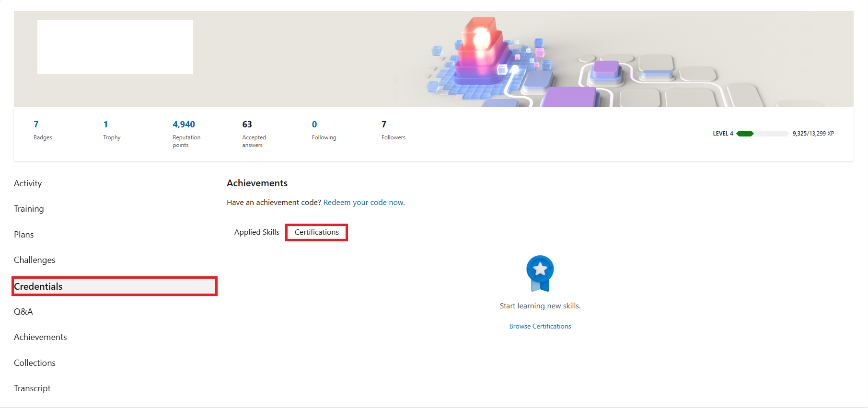Click the Start learning new skills text
This screenshot has width=868, height=408.
540,306
